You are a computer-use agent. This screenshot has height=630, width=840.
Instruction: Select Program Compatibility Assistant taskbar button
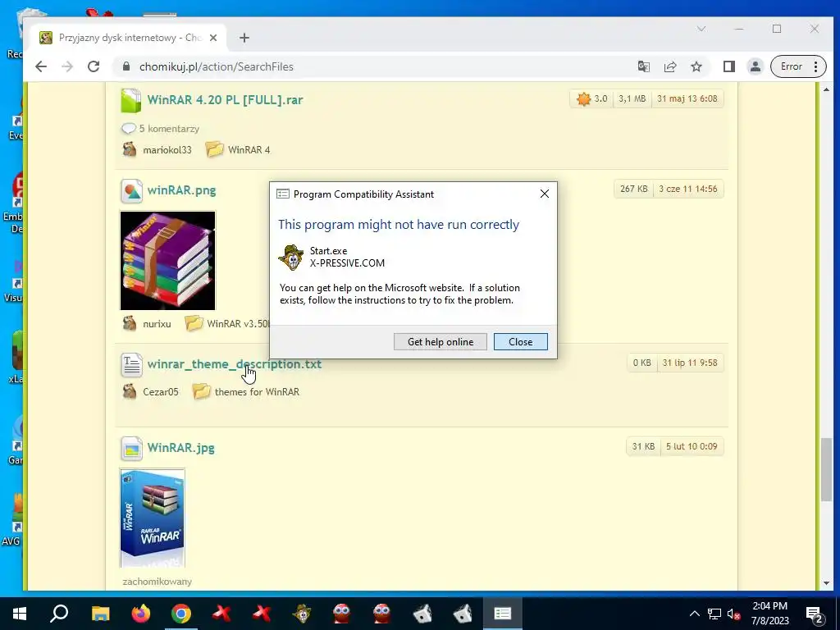[x=503, y=614]
